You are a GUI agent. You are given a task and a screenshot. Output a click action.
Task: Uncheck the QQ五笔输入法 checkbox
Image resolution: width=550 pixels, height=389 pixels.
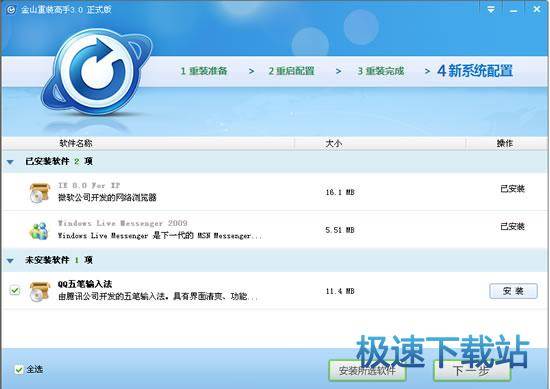pyautogui.click(x=15, y=290)
